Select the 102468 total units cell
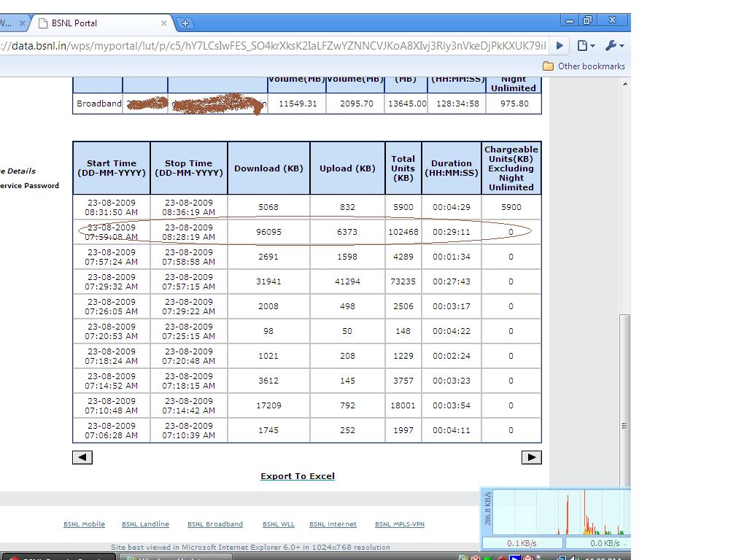The image size is (747, 560). [x=403, y=232]
